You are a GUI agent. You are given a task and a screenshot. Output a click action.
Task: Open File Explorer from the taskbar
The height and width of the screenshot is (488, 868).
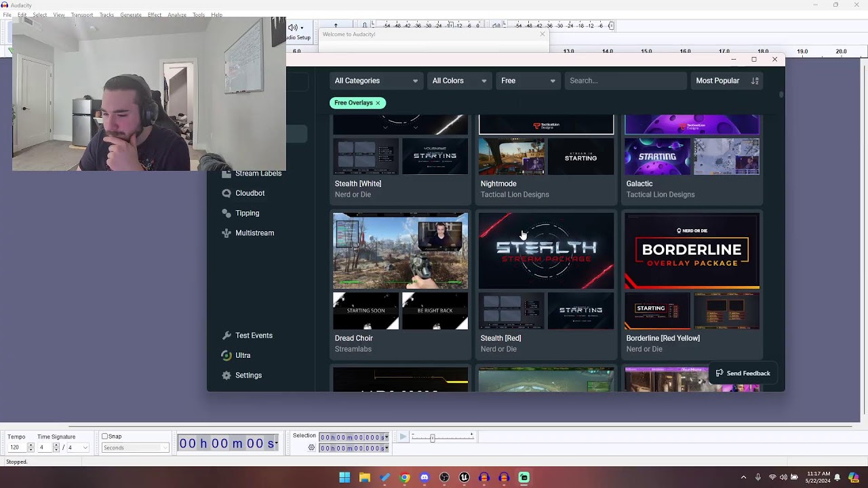coord(364,477)
